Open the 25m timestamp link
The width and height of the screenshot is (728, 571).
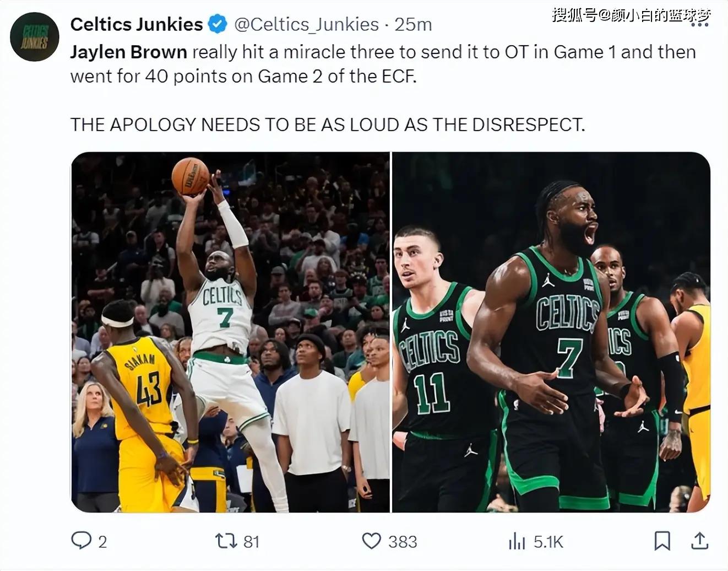click(x=413, y=24)
